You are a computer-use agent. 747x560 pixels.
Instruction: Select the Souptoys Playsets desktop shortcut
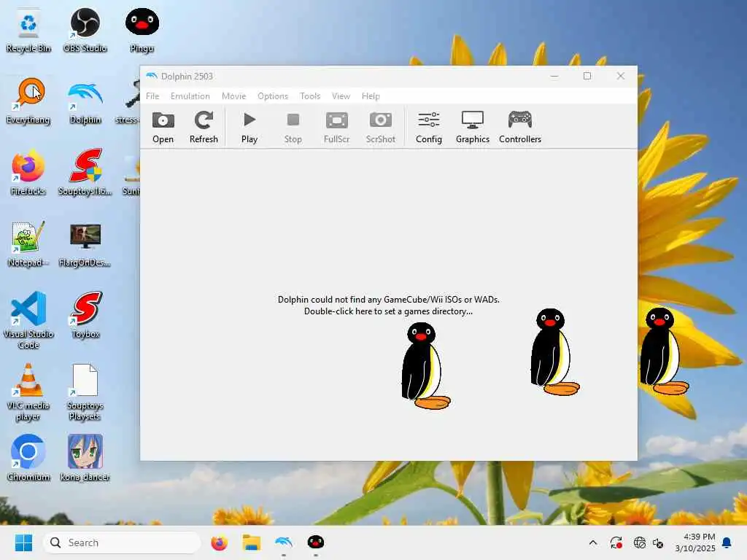[85, 392]
